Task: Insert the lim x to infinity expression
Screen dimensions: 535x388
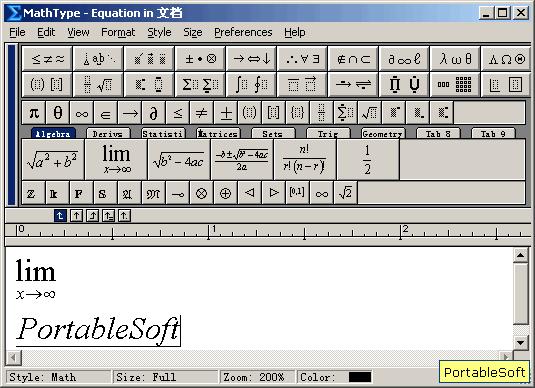Action: (116, 160)
